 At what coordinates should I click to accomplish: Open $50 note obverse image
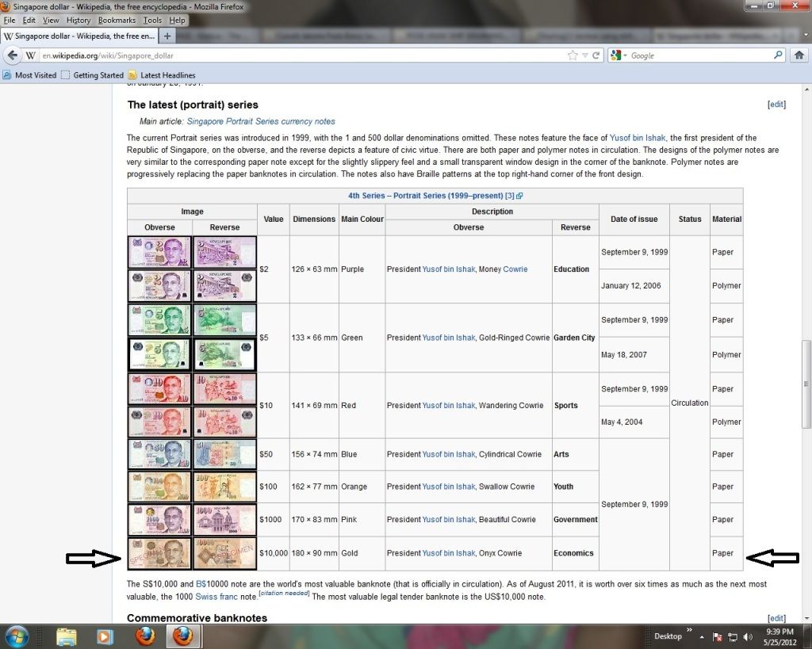(159, 454)
